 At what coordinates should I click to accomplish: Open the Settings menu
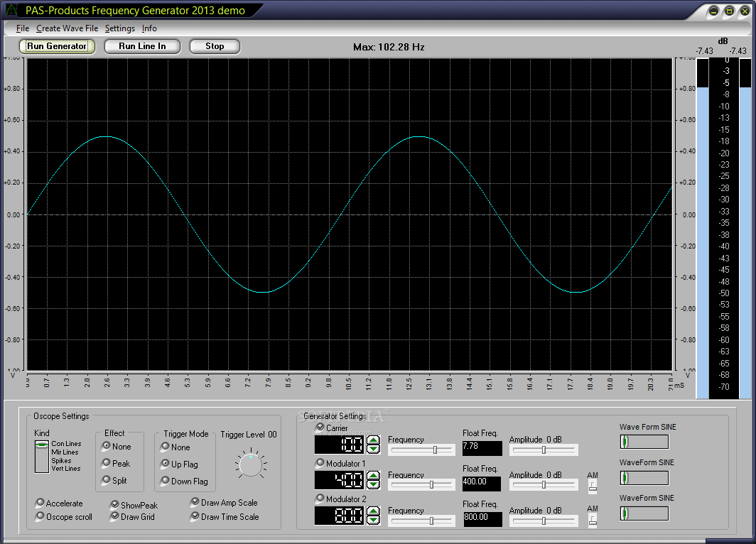point(120,28)
